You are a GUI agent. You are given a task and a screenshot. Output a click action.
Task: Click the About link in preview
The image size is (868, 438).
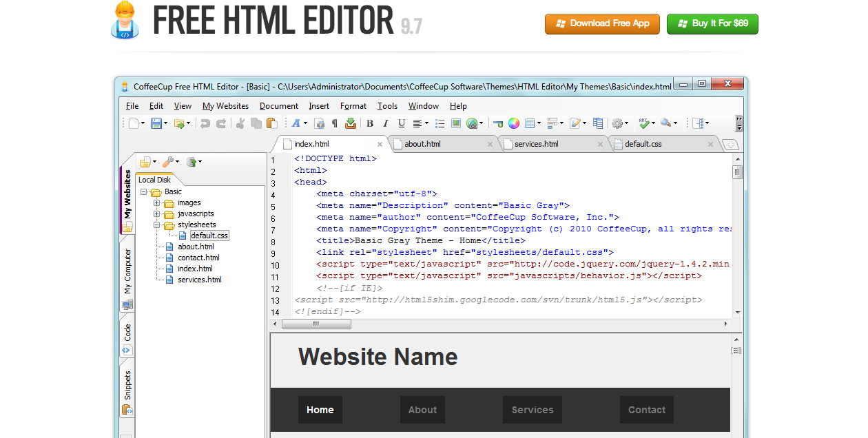coord(422,410)
